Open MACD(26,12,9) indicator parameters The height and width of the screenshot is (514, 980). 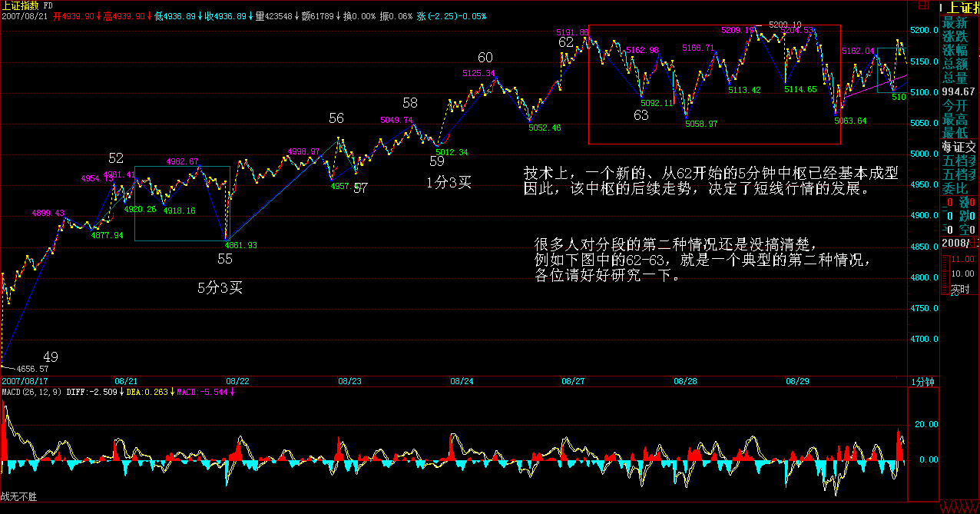(31, 392)
